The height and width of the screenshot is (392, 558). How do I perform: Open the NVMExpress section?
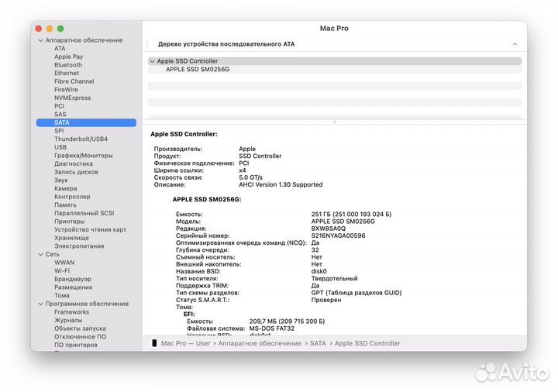(73, 98)
